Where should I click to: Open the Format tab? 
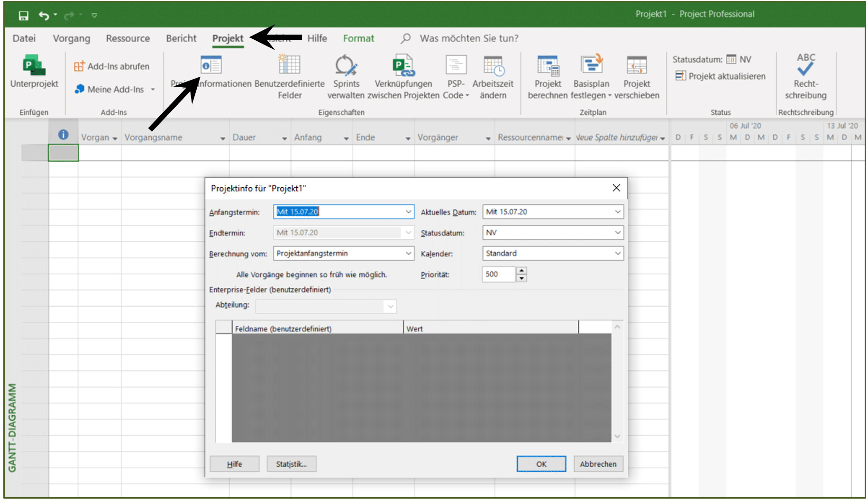tap(358, 38)
